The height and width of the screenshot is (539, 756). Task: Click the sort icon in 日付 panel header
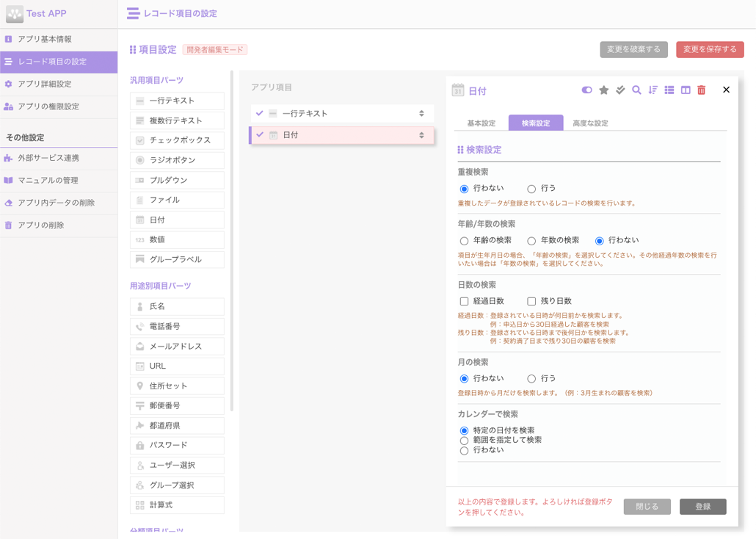pyautogui.click(x=653, y=90)
